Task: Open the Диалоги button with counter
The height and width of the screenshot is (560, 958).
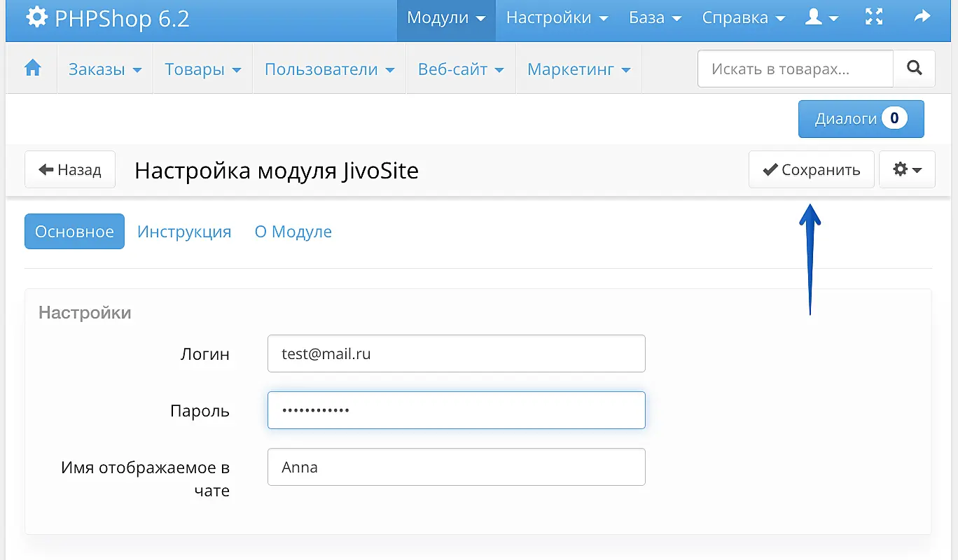Action: [x=861, y=119]
